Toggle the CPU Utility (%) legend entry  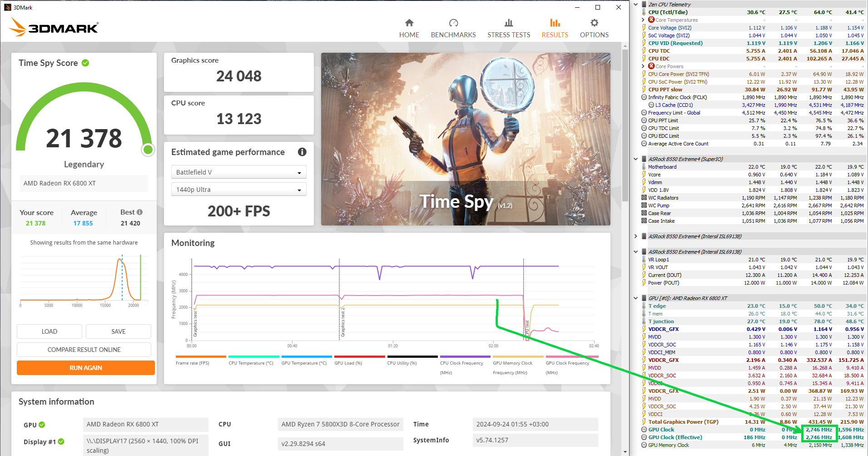(412, 361)
